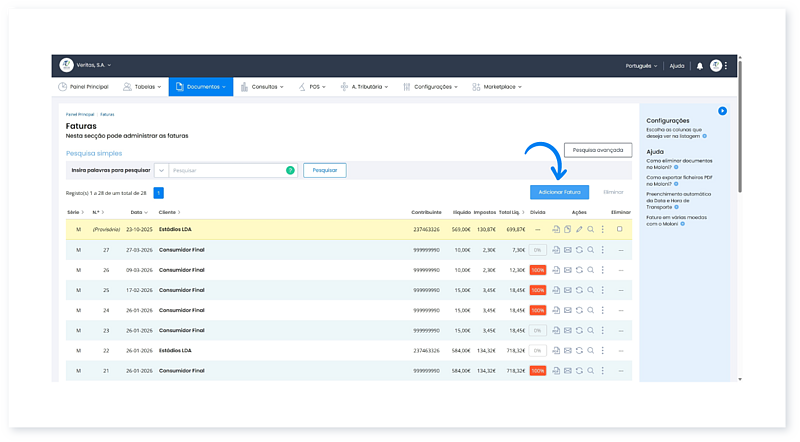This screenshot has height=442, width=800.
Task: Preview invoice 25 with magnifier icon
Action: coord(591,290)
